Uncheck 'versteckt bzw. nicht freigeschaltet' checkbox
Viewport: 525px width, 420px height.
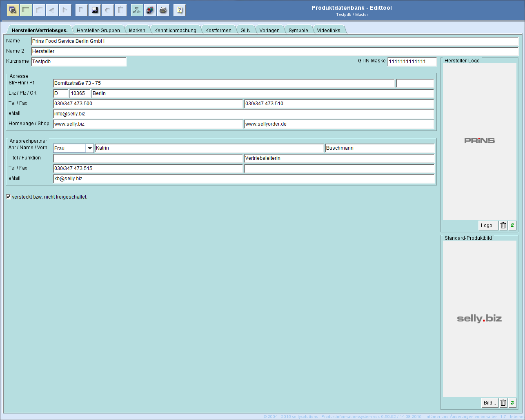pos(8,197)
